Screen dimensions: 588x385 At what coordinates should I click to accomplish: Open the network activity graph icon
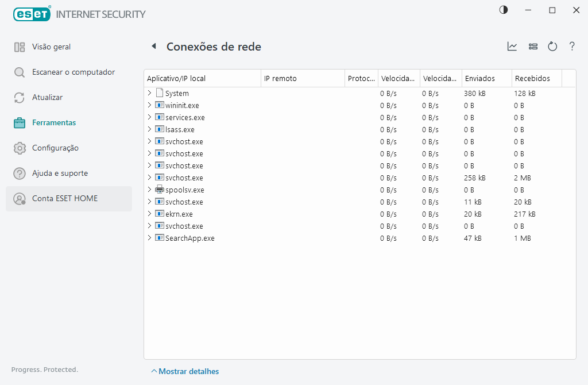512,47
